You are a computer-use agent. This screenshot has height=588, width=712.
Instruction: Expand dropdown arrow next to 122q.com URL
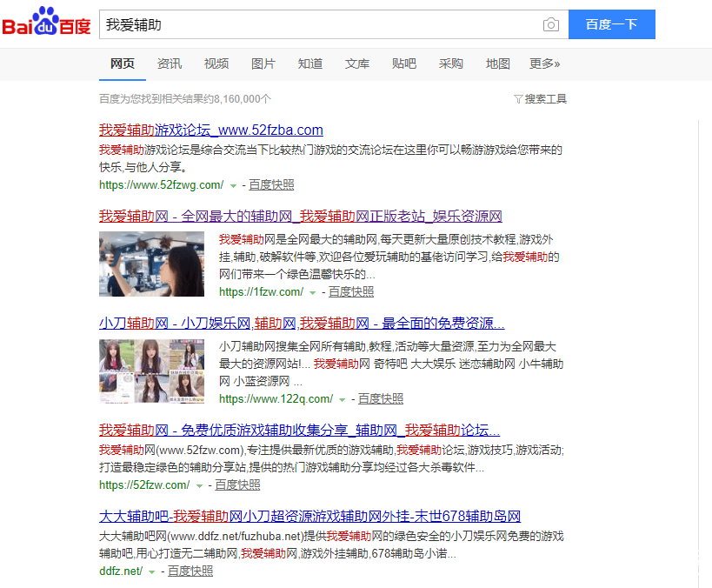[343, 400]
